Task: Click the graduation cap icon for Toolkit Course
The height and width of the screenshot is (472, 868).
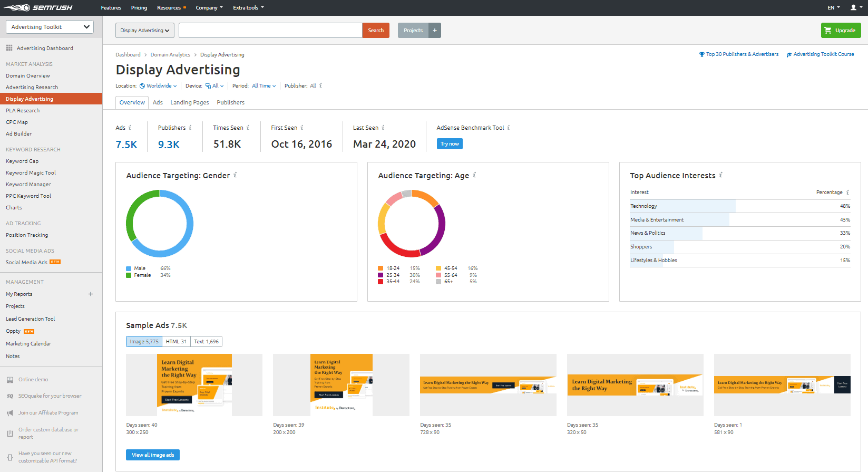Action: 789,54
